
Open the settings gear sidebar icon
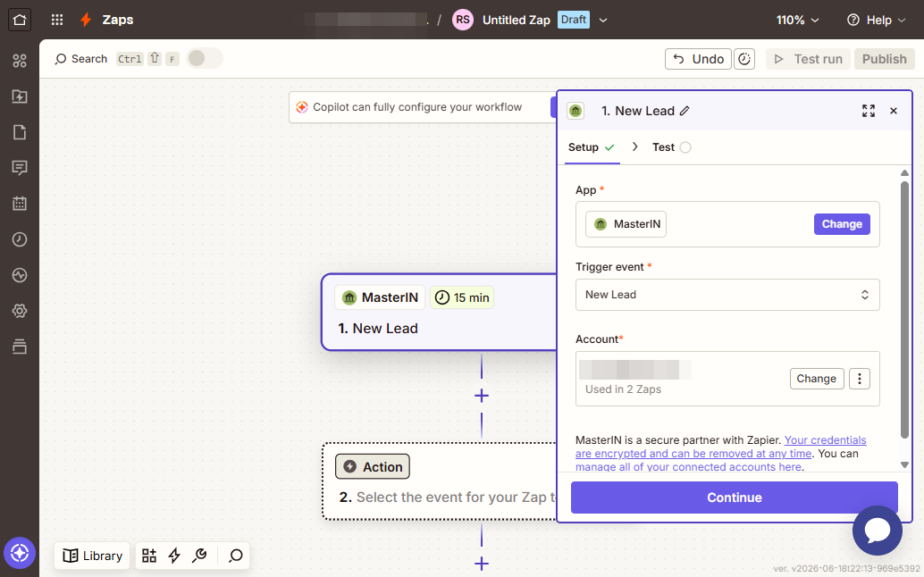point(20,311)
